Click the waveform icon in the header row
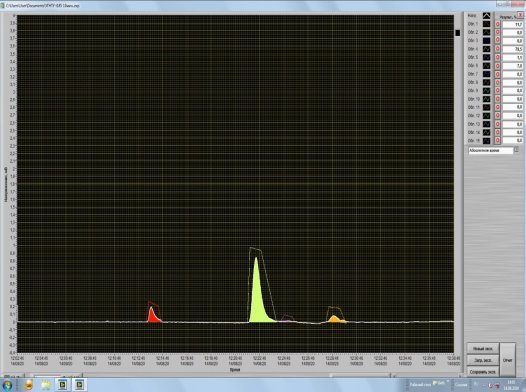This screenshot has height=392, width=526. pyautogui.click(x=486, y=16)
